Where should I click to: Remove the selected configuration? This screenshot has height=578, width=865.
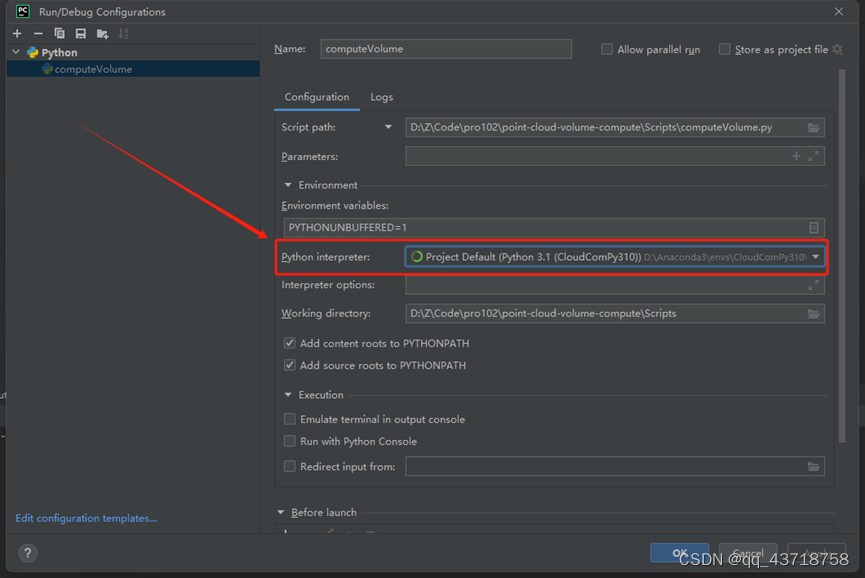[38, 33]
